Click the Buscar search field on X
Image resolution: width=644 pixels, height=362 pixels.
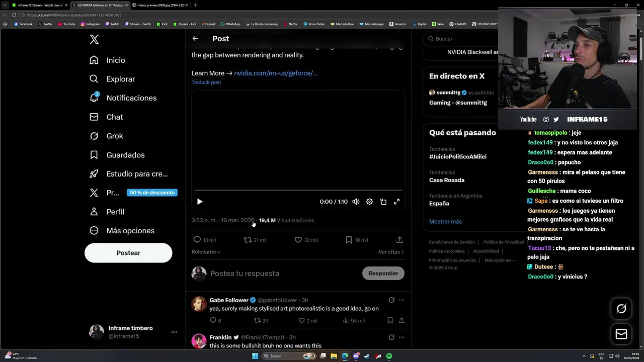click(x=460, y=39)
